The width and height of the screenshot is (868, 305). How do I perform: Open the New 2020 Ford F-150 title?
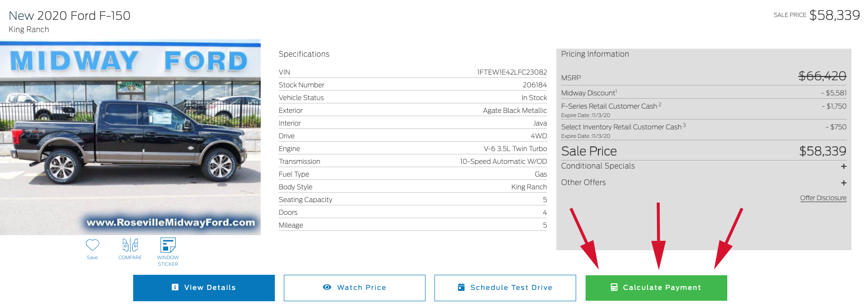pos(69,16)
